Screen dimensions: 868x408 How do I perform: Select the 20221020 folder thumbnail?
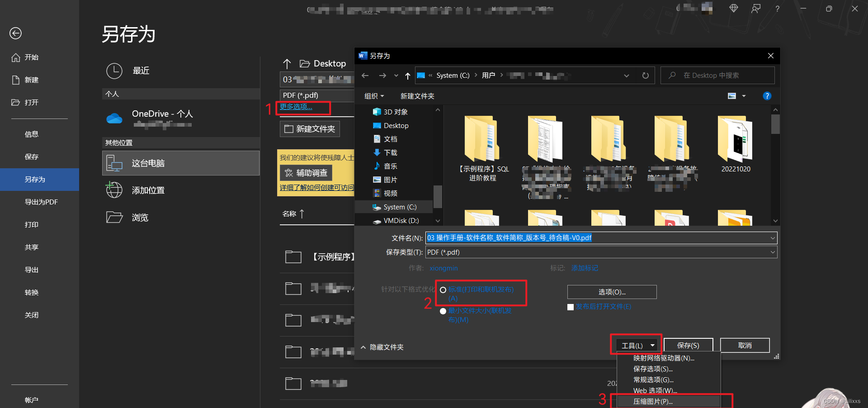(736, 144)
